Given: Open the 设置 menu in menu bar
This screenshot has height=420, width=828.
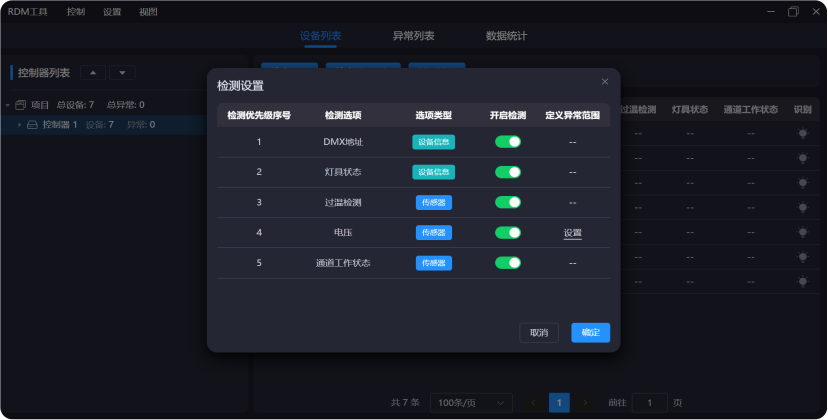Looking at the screenshot, I should coord(112,12).
